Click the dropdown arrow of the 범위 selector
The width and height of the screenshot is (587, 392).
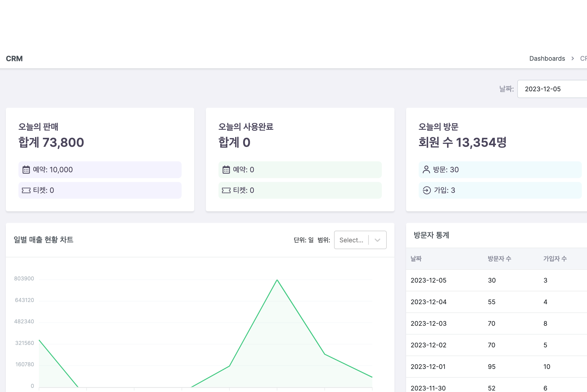coord(377,240)
